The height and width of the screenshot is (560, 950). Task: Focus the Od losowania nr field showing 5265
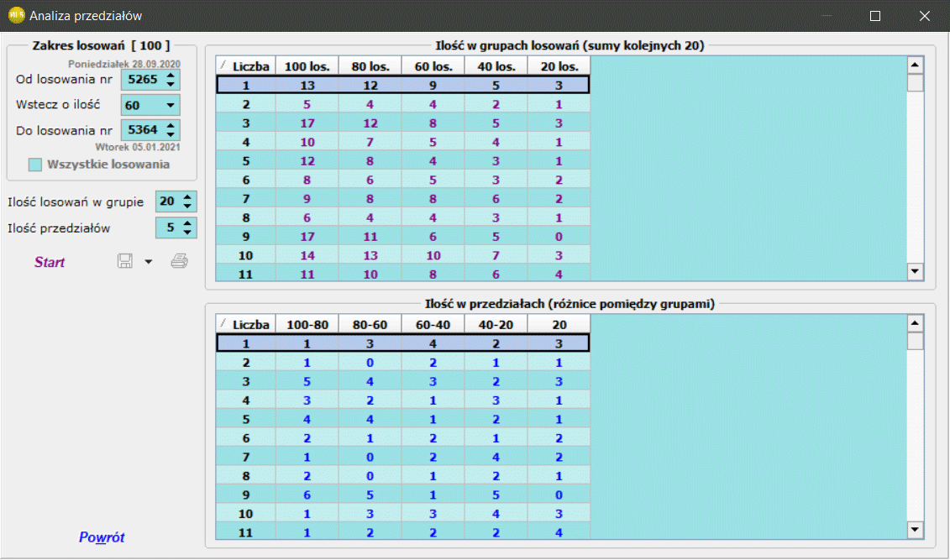click(x=143, y=79)
